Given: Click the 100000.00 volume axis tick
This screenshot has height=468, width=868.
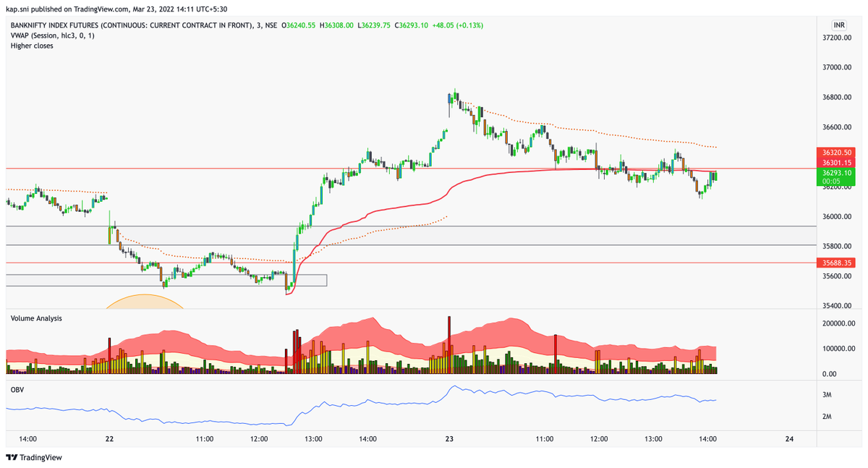Looking at the screenshot, I should [x=841, y=349].
